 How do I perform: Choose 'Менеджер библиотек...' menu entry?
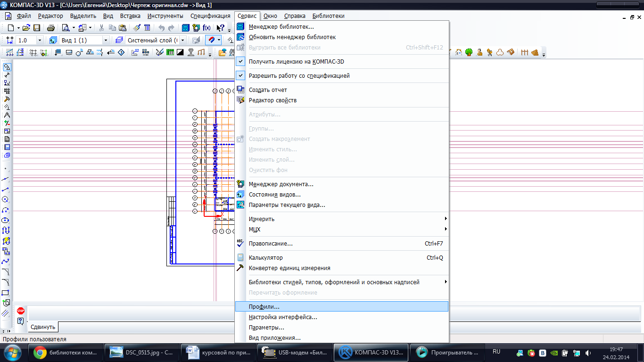pyautogui.click(x=342, y=27)
